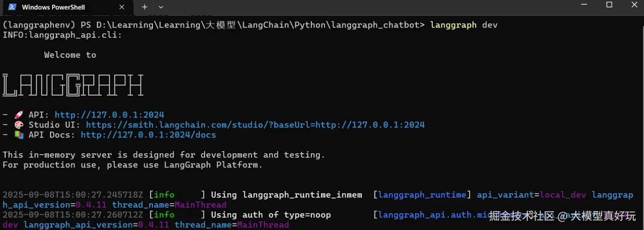Click timestamp 2025-09-08T15:00:27.245718Z
This screenshot has height=230, width=644.
[73, 195]
